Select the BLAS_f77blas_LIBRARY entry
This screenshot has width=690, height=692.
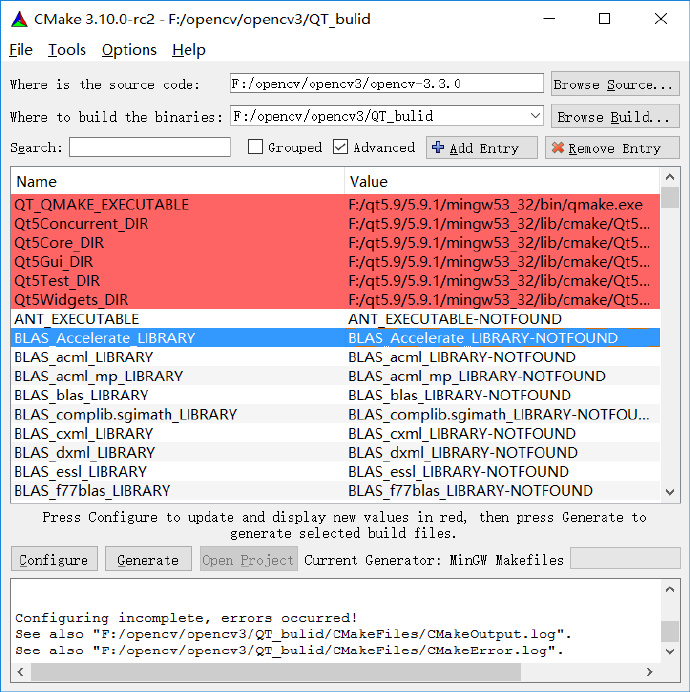[x=336, y=490]
